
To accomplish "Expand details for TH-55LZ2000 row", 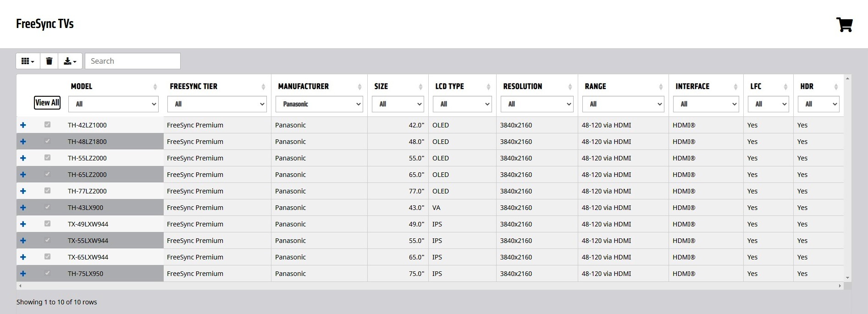I will point(23,158).
